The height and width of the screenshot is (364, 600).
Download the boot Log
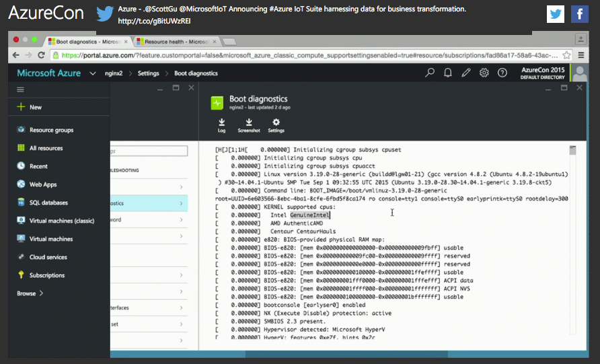221,125
